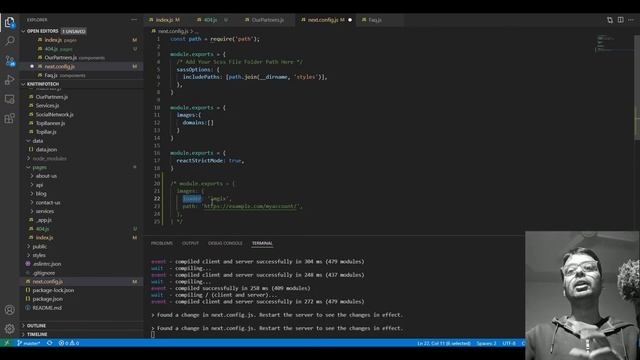
Task: Open package.json in the file tree
Action: click(82, 299)
